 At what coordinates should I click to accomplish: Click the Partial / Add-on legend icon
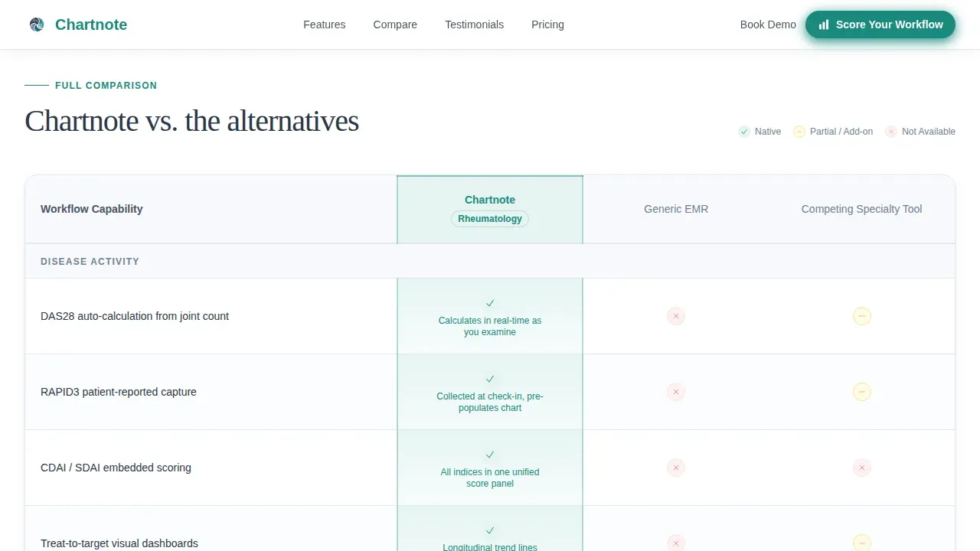click(799, 132)
